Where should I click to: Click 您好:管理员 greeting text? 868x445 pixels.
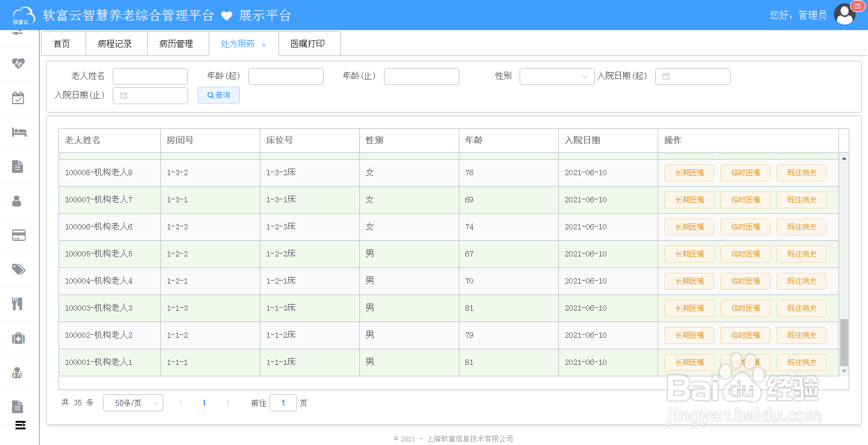798,15
